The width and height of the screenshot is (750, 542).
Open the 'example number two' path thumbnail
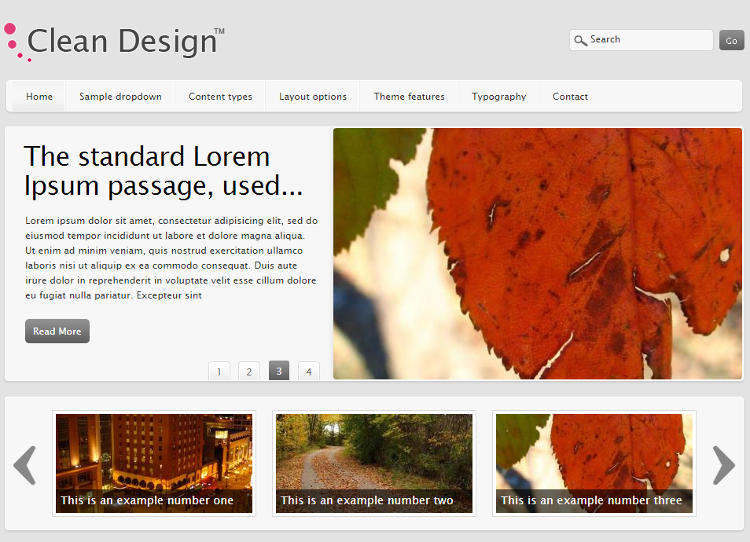[x=374, y=463]
